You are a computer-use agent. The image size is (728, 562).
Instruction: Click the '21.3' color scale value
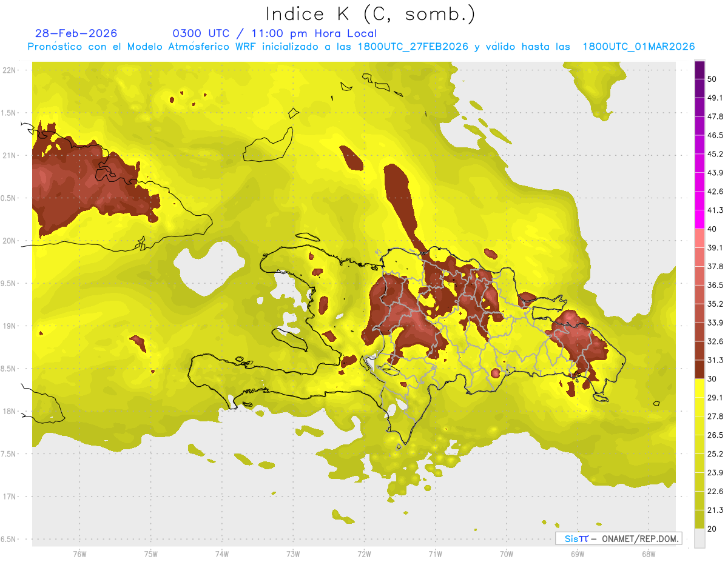715,510
